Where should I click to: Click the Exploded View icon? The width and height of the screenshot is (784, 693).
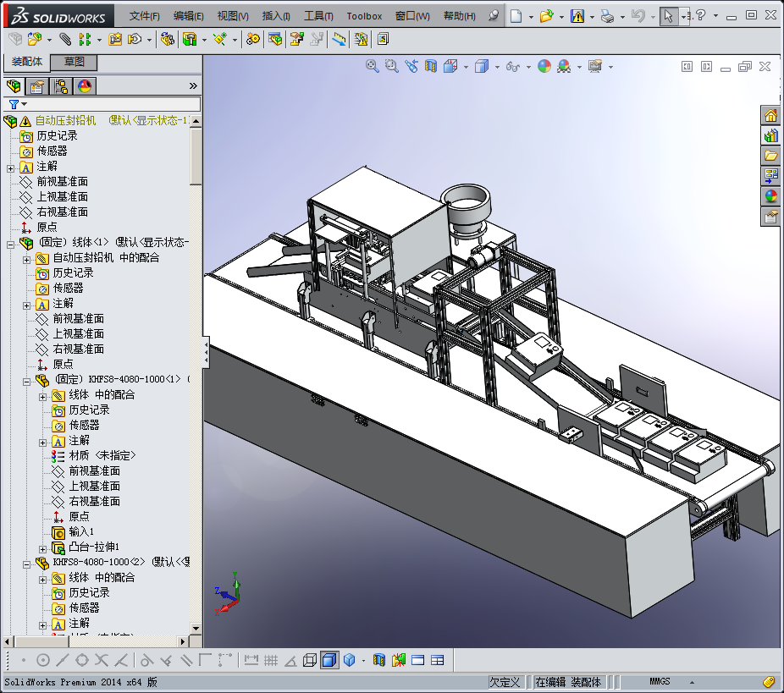pyautogui.click(x=297, y=39)
